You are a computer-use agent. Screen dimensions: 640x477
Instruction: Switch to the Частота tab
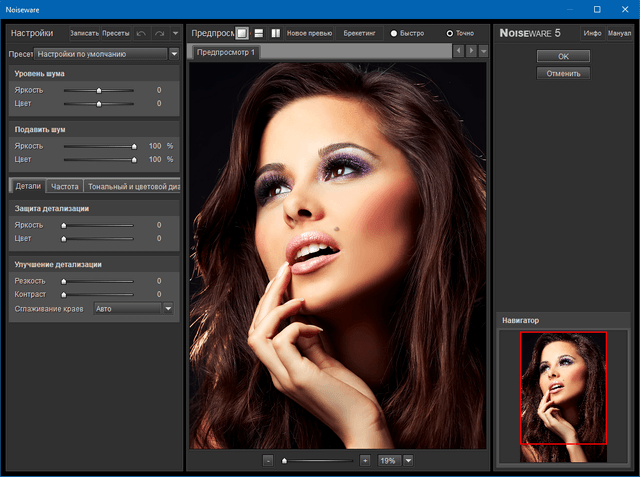click(65, 186)
